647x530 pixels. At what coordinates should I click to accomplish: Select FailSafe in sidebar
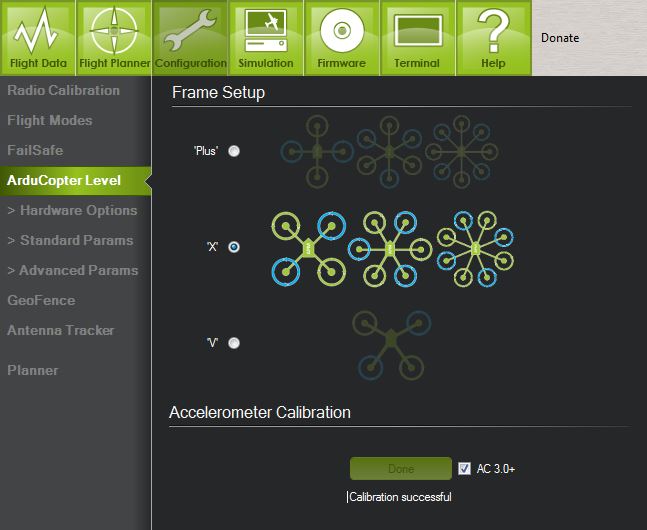tap(35, 150)
